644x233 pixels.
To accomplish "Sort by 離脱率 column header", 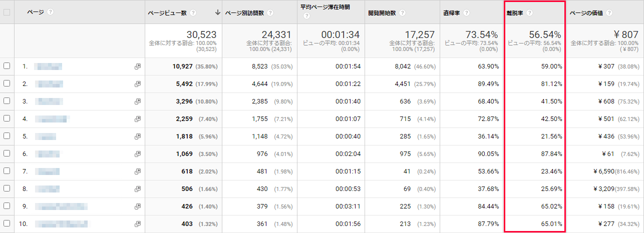I will [515, 13].
